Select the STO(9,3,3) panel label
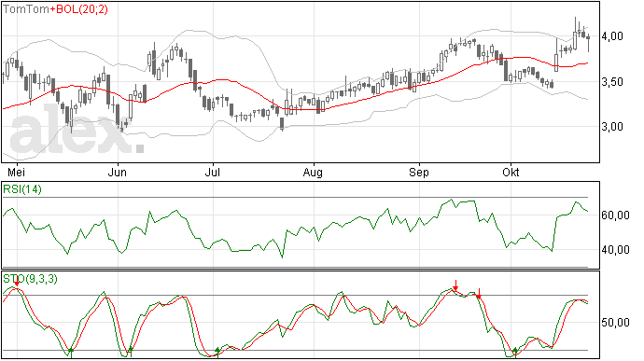 30,279
